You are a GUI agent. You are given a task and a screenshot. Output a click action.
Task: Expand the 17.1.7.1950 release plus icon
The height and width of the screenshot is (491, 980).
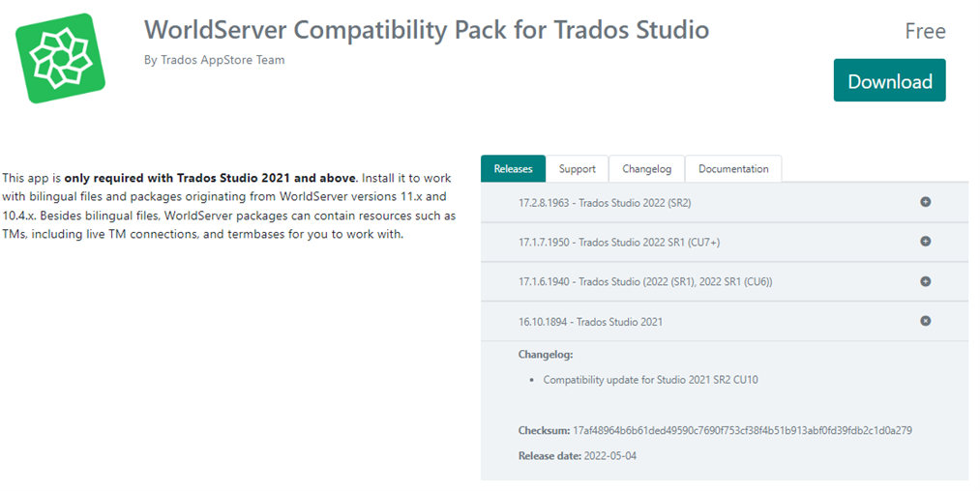click(926, 241)
